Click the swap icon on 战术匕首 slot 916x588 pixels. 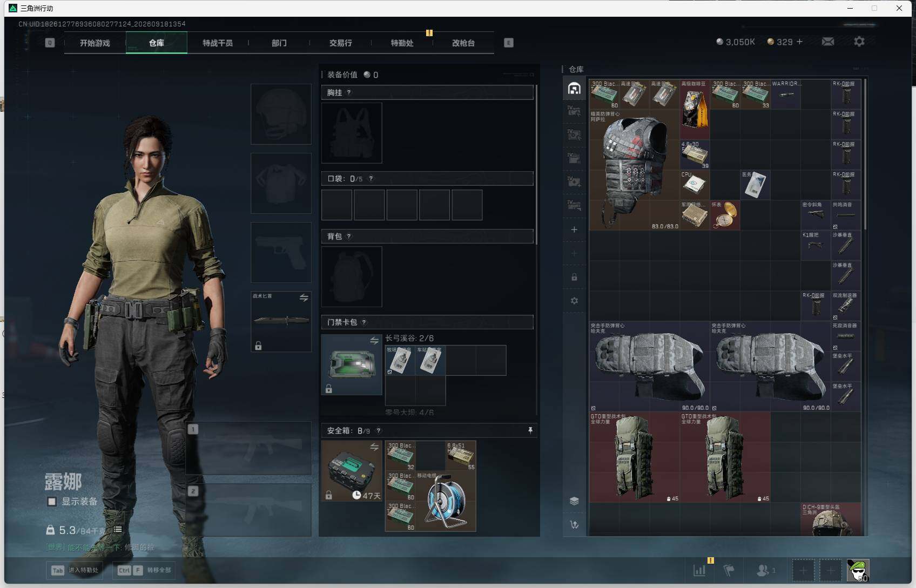304,298
